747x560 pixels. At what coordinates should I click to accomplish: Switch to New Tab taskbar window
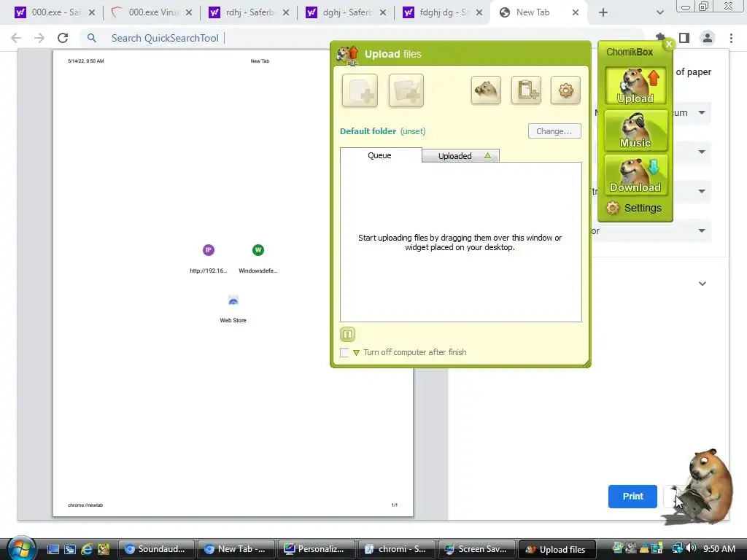coord(236,550)
